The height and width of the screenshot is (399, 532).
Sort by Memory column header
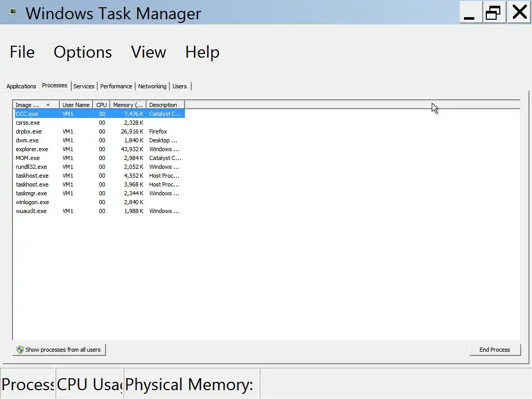click(128, 105)
